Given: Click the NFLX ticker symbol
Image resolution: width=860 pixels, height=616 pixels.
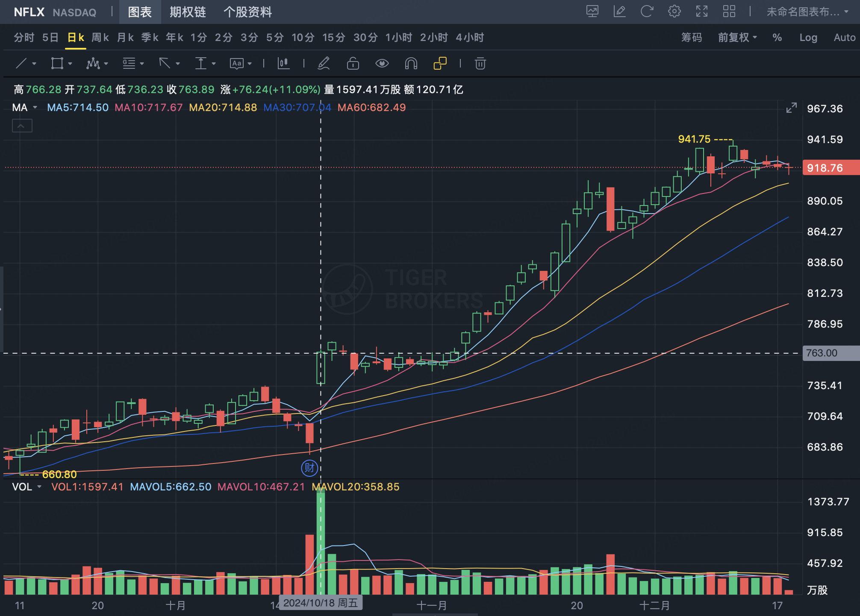Looking at the screenshot, I should 29,12.
